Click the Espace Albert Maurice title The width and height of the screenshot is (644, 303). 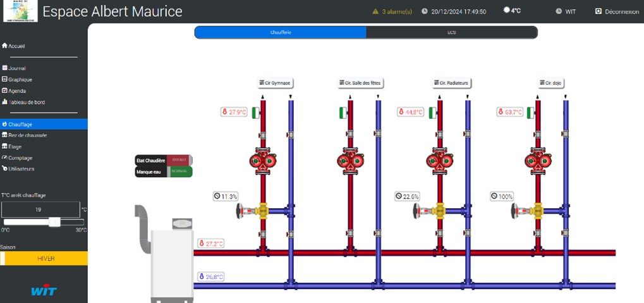(x=112, y=11)
